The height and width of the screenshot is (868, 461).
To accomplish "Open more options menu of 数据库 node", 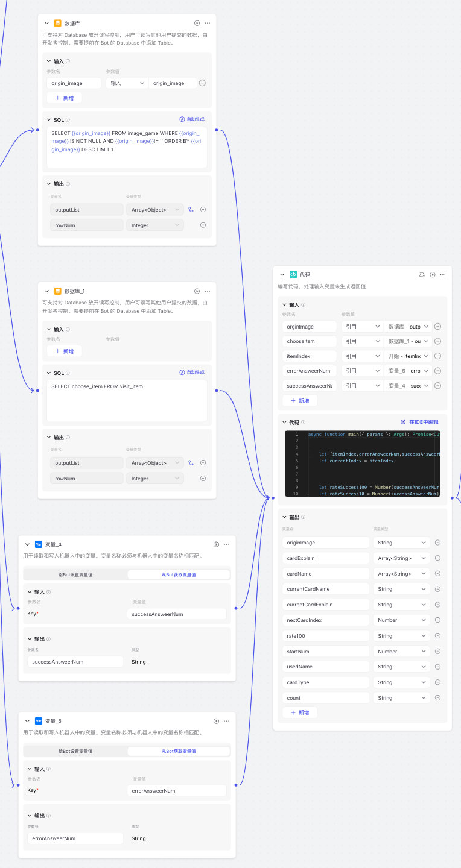I will point(208,23).
